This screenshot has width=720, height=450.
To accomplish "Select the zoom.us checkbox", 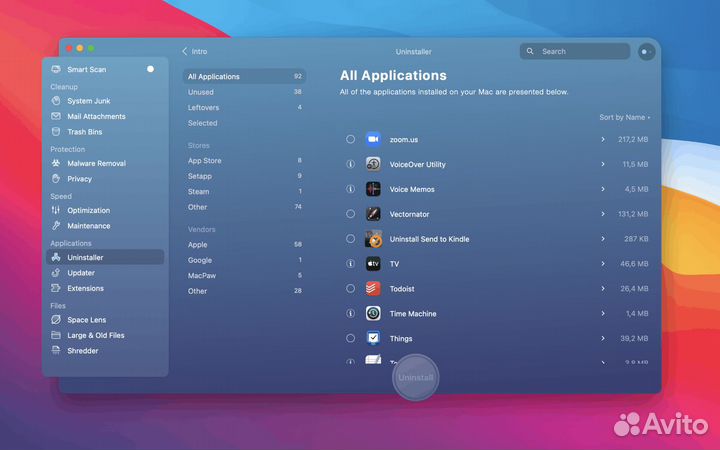I will [x=350, y=139].
